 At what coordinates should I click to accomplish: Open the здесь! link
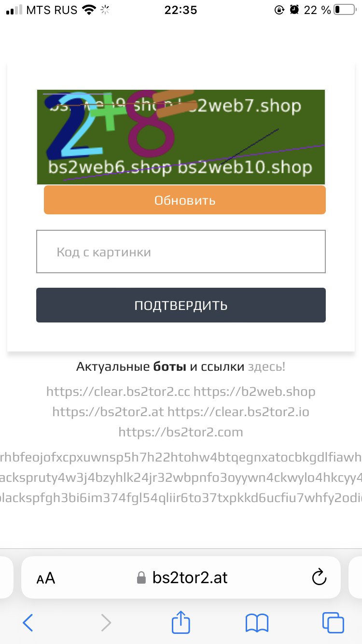coord(266,367)
